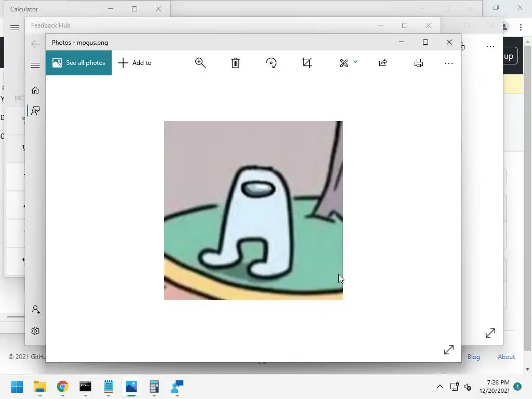Show hidden tray icons chevron
The height and width of the screenshot is (399, 532).
click(x=440, y=387)
